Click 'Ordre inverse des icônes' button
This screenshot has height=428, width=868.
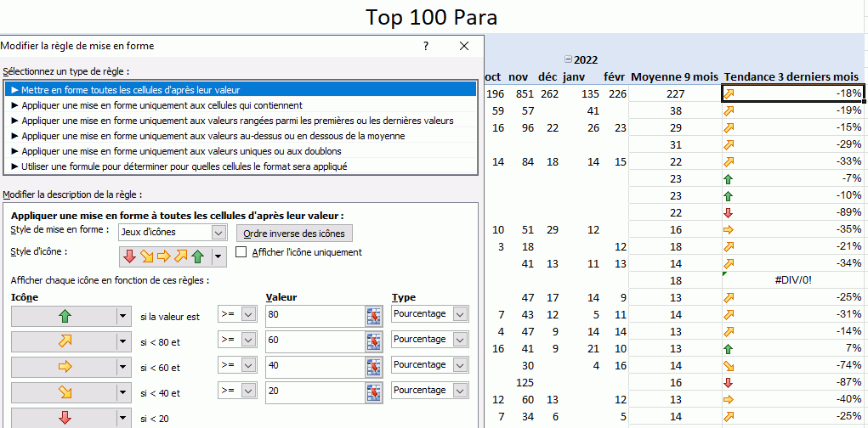pos(293,233)
